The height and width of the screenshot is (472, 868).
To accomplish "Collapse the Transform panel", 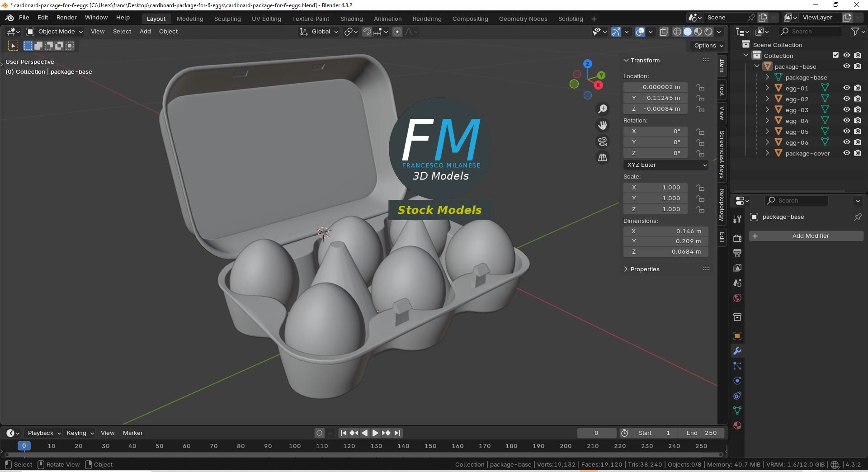I will [626, 61].
